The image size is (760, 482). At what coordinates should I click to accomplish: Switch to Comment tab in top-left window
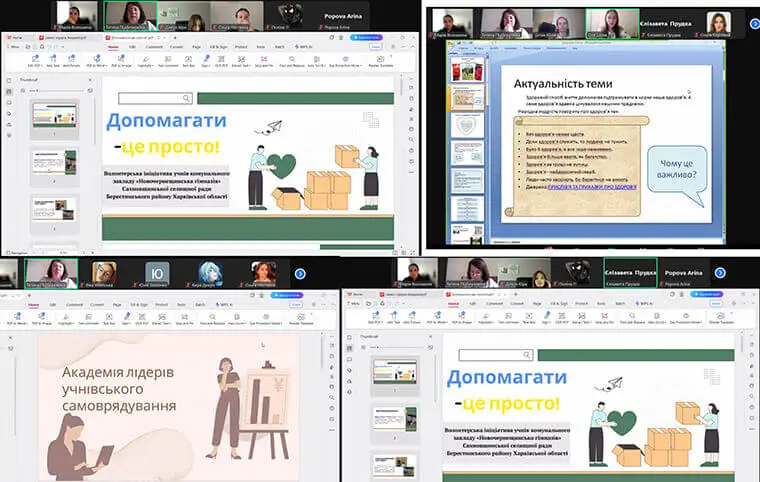(x=154, y=46)
